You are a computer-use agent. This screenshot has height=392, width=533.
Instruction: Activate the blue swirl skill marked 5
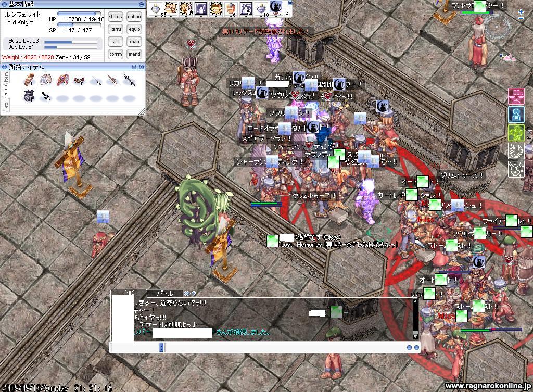pyautogui.click(x=246, y=8)
